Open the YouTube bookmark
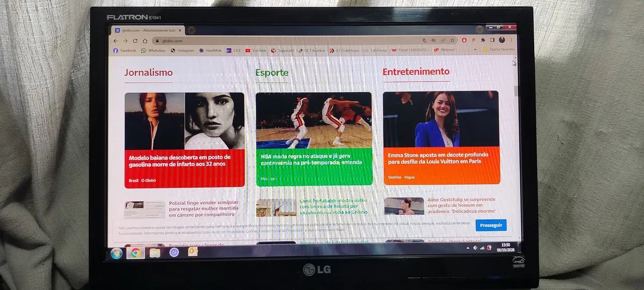This screenshot has height=290, width=644. [256, 50]
